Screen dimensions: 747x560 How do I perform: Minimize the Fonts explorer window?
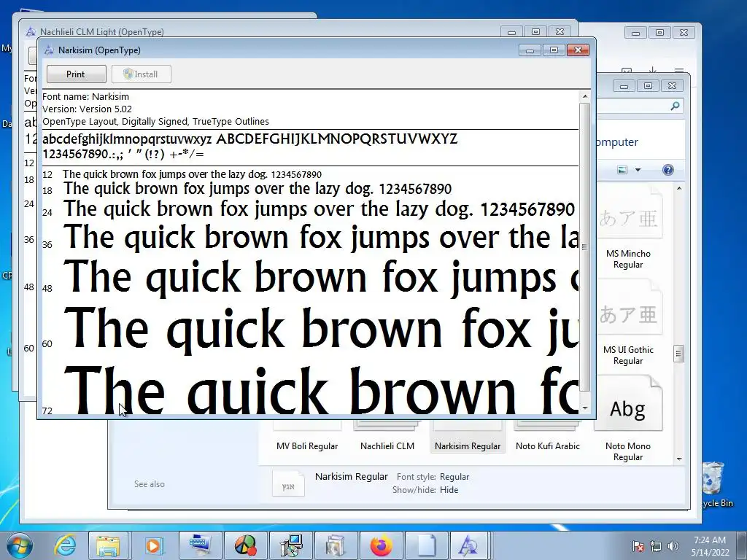[x=624, y=86]
